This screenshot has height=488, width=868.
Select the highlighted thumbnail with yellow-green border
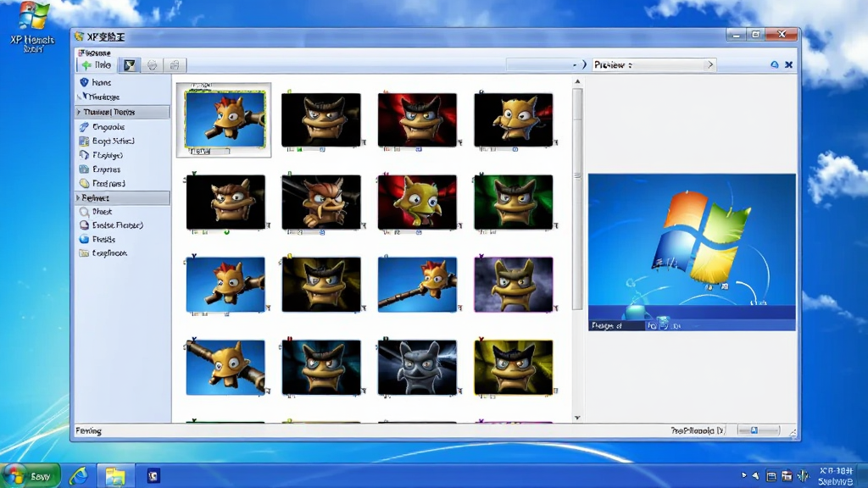225,119
